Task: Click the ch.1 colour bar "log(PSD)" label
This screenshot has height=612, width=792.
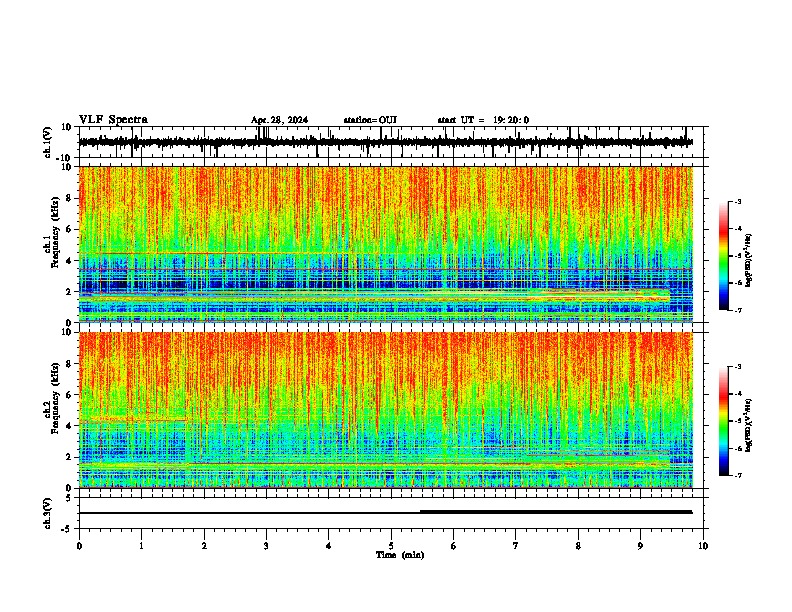Action: pos(748,260)
